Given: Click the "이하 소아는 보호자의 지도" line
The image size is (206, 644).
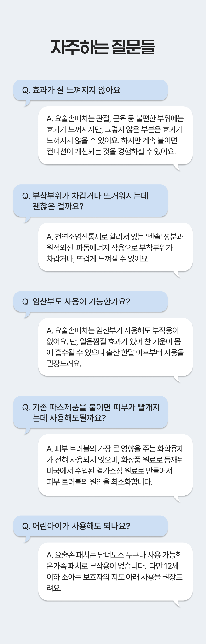Looking at the screenshot, I should (x=114, y=577).
